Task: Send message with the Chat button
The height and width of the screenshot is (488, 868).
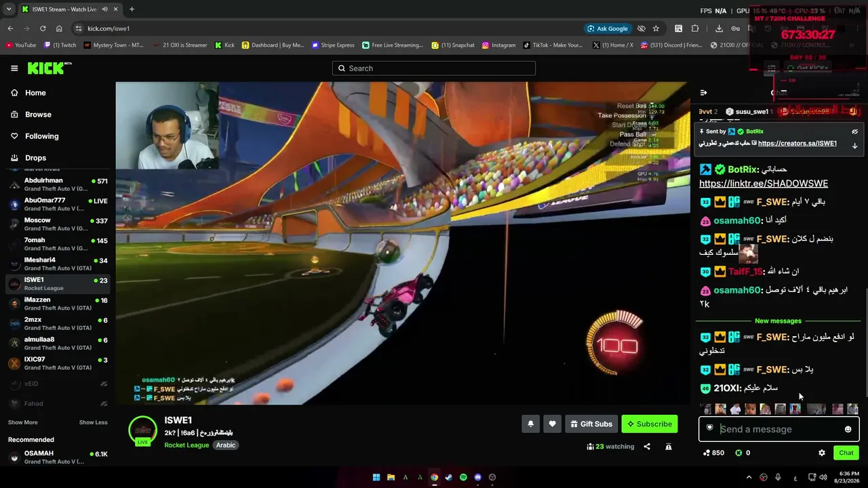Action: coord(846,453)
